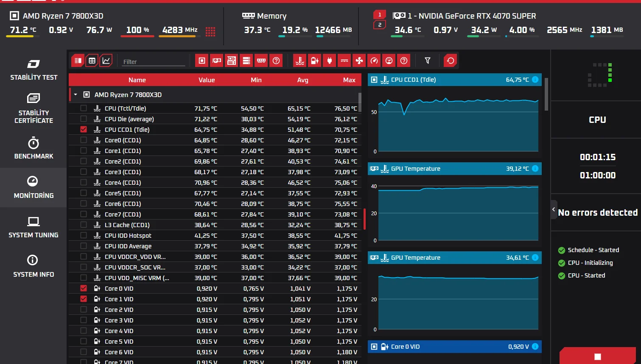Sort the sensor table by Max column

click(349, 80)
